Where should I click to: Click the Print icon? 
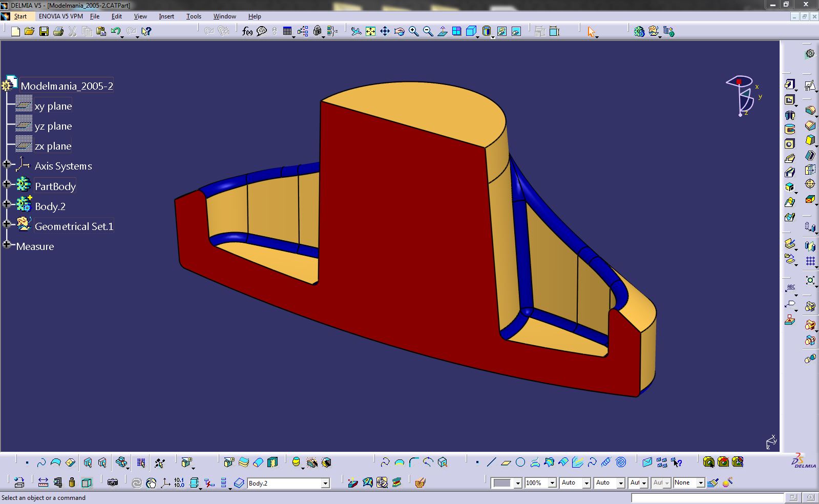pos(58,32)
